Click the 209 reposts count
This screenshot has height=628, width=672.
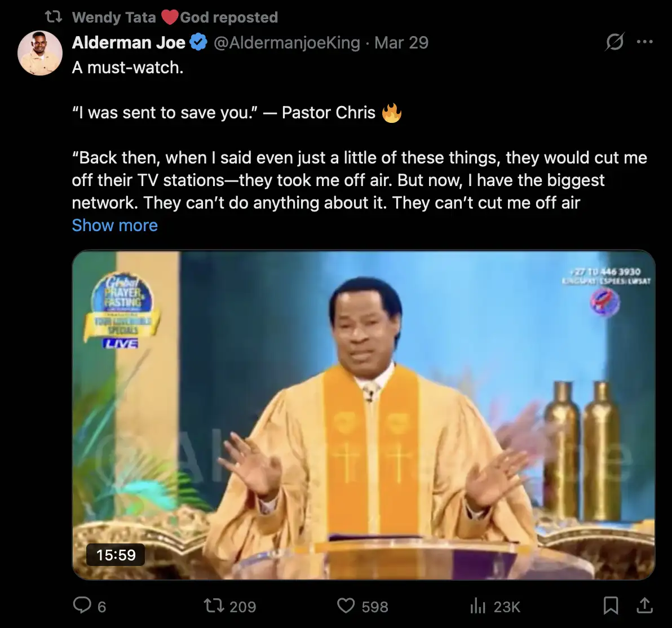coord(242,607)
